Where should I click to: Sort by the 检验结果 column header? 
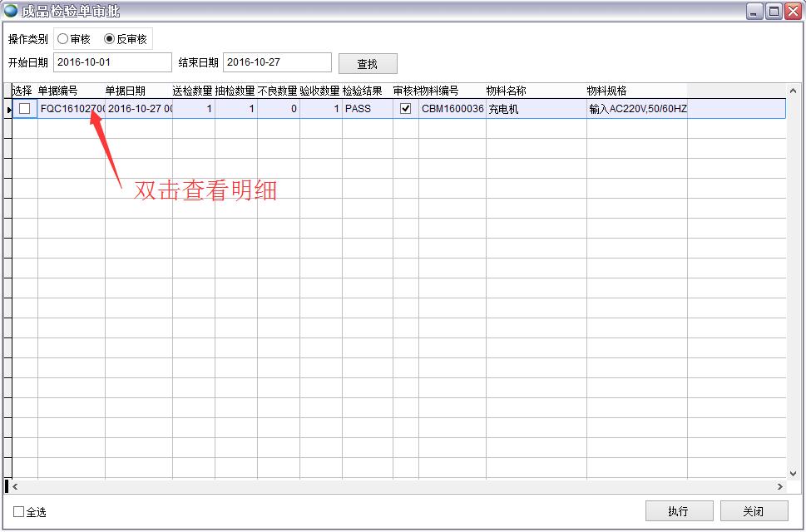[x=362, y=91]
